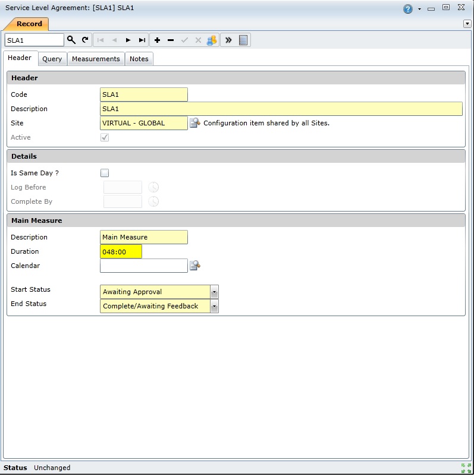
Task: Open the list view icon
Action: tap(243, 40)
